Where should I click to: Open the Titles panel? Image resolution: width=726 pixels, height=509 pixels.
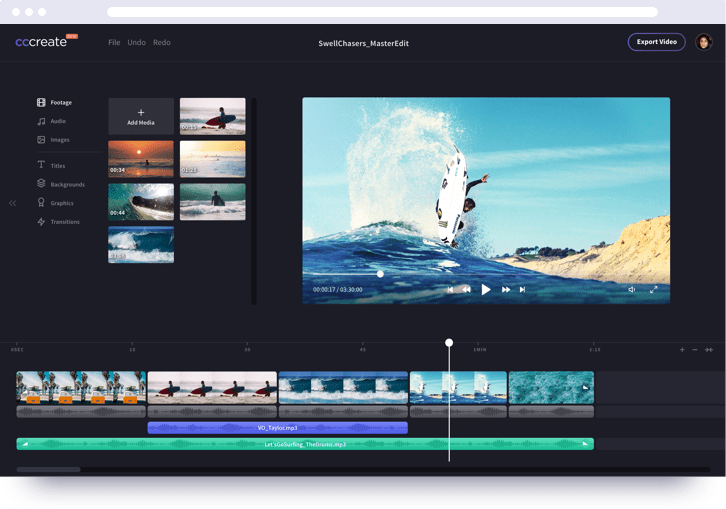click(57, 165)
